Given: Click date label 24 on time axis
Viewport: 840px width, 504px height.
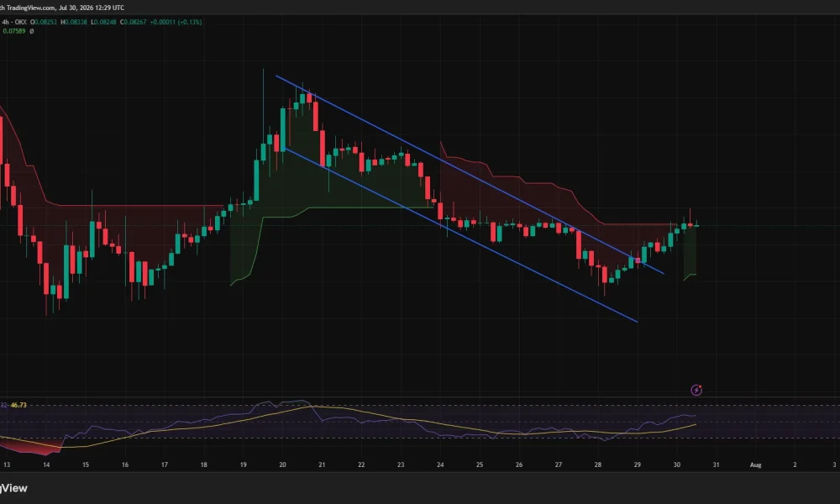Looking at the screenshot, I should click(x=440, y=465).
